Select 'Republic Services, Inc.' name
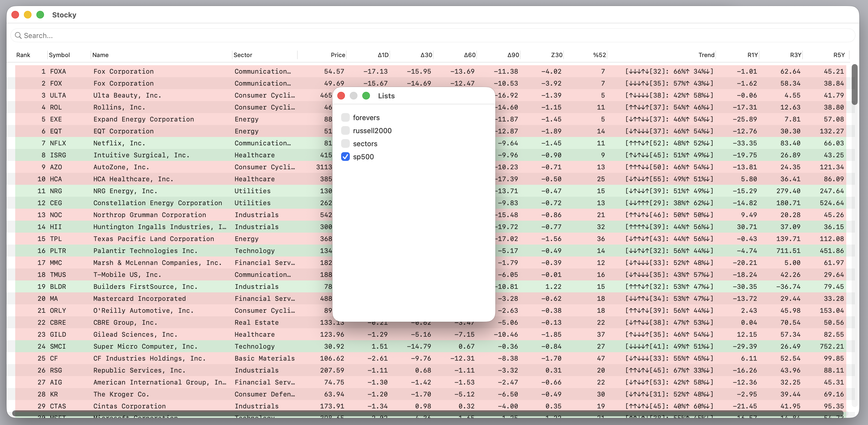Image resolution: width=868 pixels, height=425 pixels. [x=140, y=370]
